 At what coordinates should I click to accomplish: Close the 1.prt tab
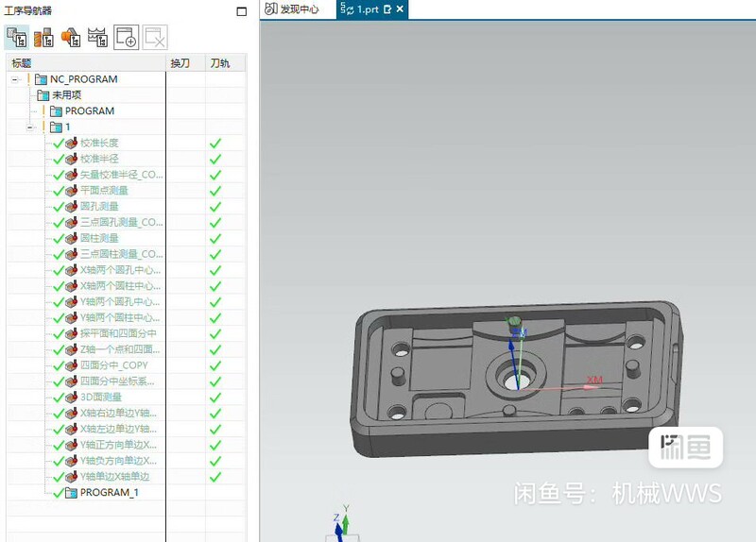point(400,9)
